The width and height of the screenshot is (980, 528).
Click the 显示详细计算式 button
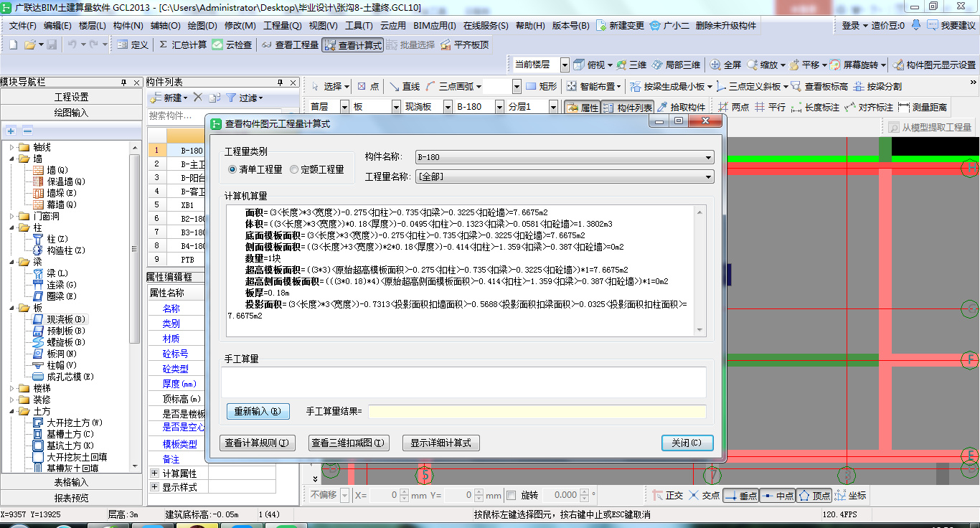tap(440, 443)
